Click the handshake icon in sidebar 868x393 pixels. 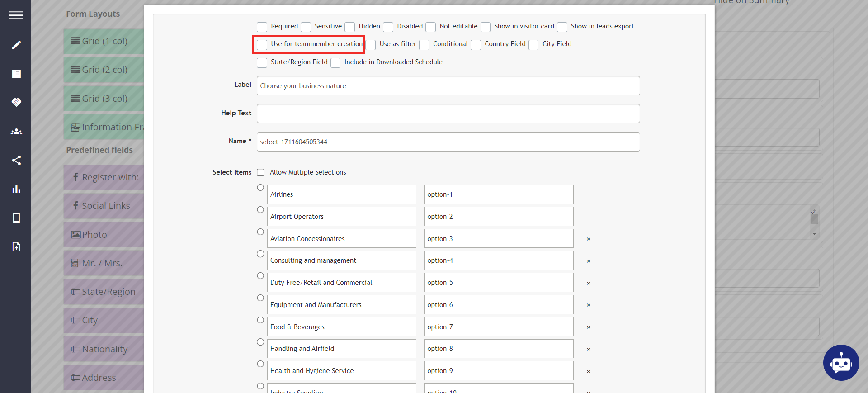tap(16, 103)
